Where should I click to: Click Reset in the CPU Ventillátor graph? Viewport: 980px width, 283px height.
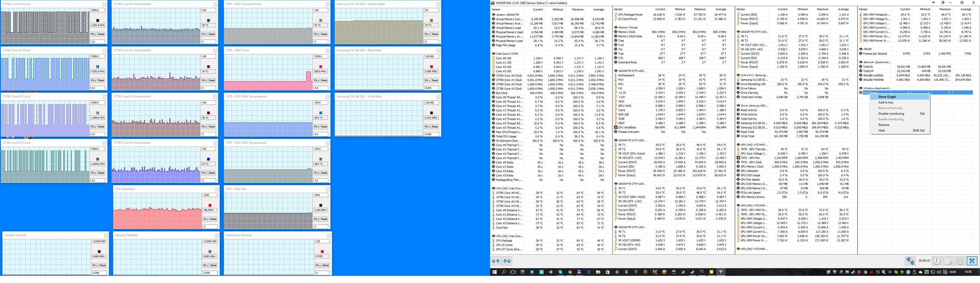pos(213,219)
